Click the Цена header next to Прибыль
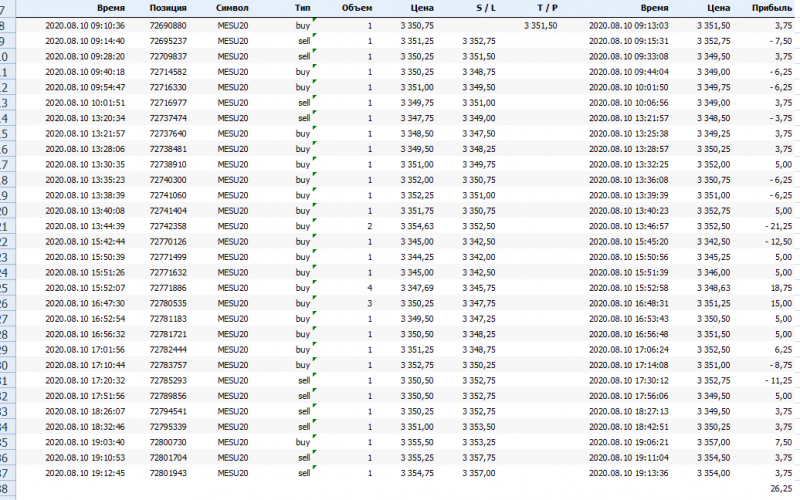The height and width of the screenshot is (500, 800). pyautogui.click(x=718, y=8)
